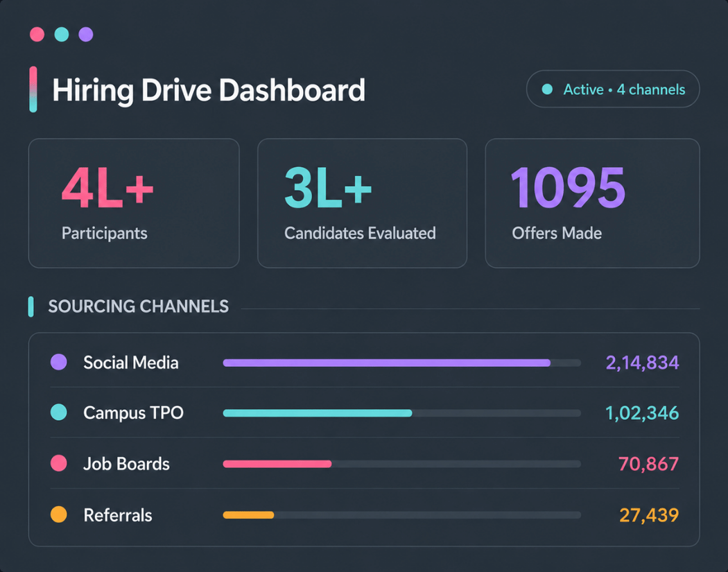Click the pink dot beside Job Boards
728x572 pixels.
(x=58, y=463)
